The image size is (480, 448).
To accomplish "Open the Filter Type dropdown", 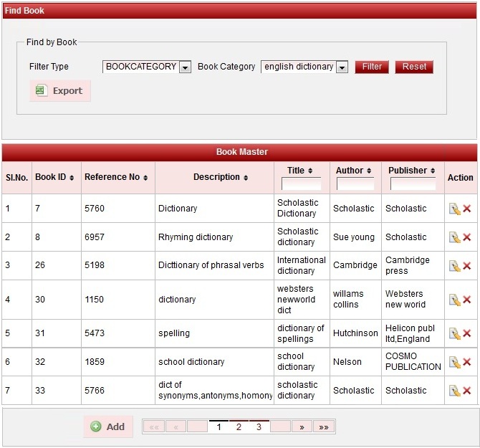I will tap(185, 67).
